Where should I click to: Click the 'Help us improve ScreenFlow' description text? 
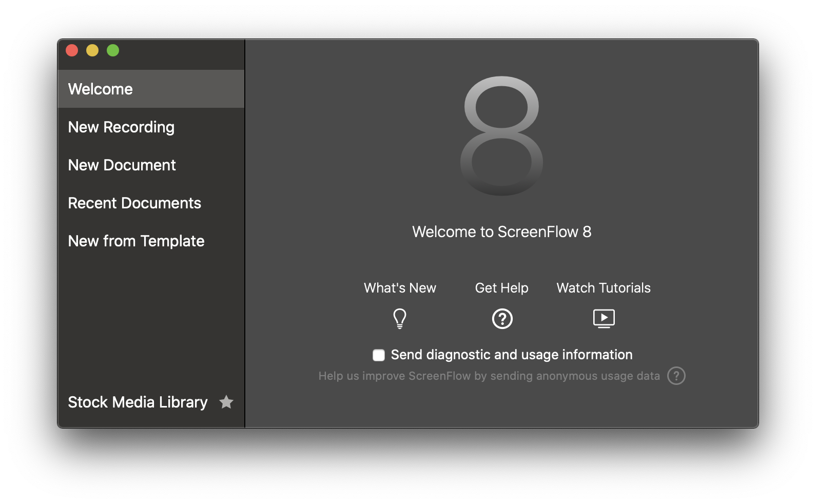click(489, 376)
